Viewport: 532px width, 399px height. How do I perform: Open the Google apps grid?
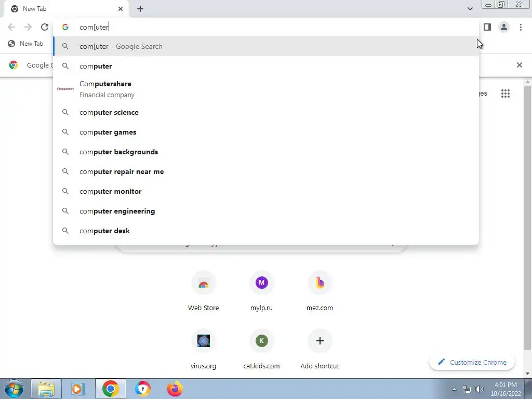pos(506,94)
